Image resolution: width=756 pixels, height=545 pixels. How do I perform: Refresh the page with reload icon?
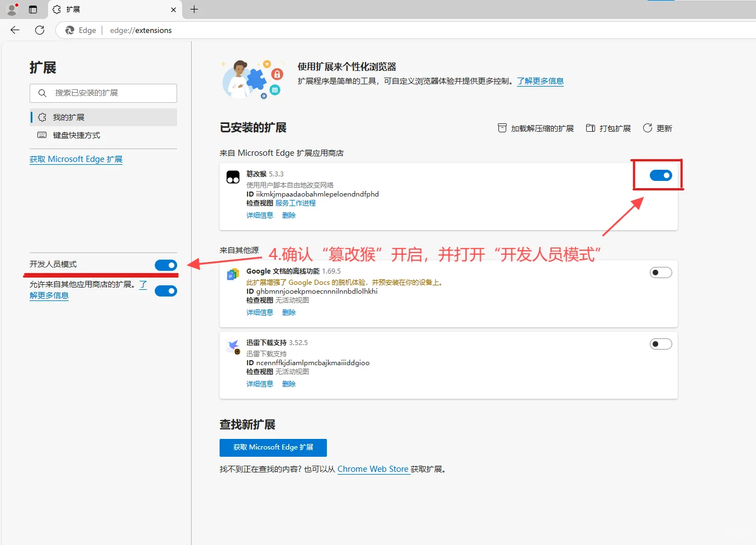40,30
